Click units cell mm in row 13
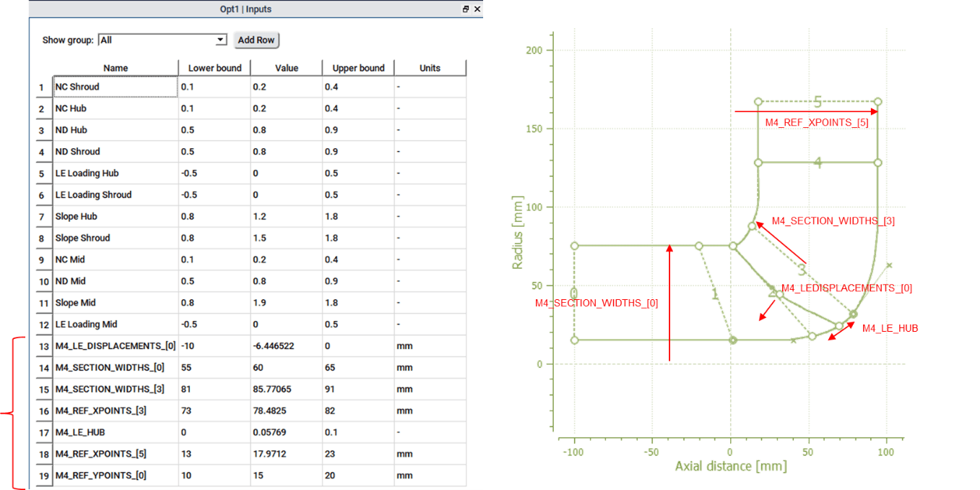Image resolution: width=980 pixels, height=490 pixels. click(430, 346)
